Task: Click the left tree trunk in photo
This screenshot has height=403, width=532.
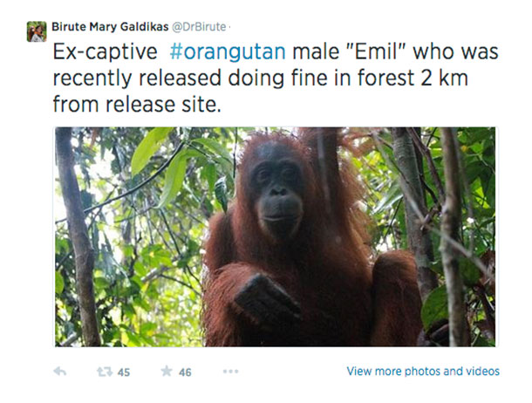Action: (x=78, y=237)
